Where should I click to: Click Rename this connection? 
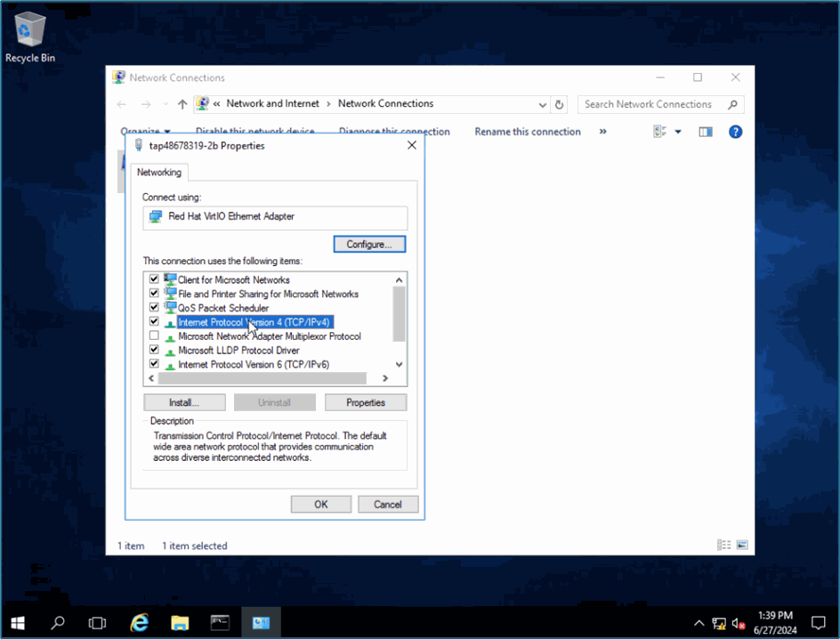click(527, 132)
